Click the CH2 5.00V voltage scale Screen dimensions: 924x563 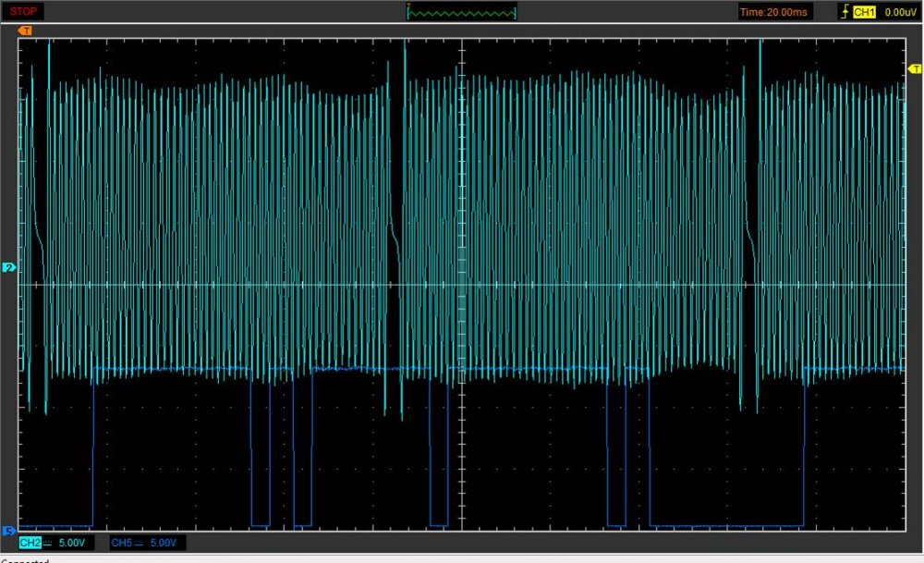click(x=72, y=543)
